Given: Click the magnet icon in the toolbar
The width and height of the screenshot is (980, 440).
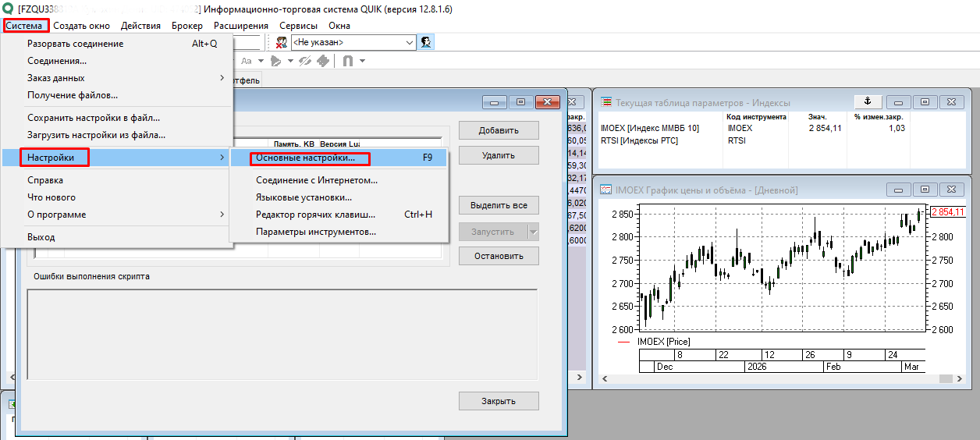Looking at the screenshot, I should coord(347,61).
